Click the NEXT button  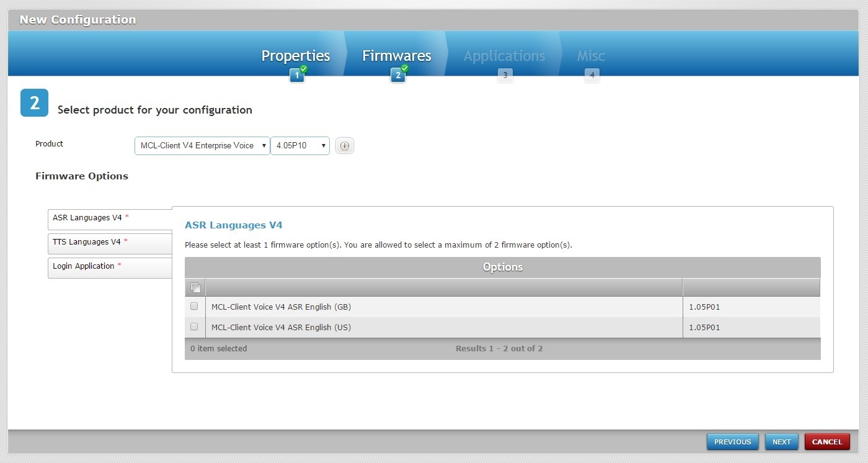click(782, 442)
